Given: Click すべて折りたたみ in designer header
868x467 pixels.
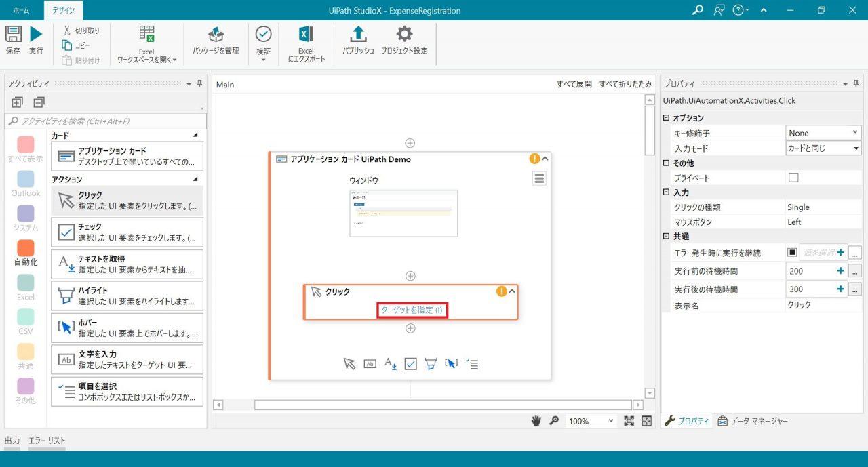Looking at the screenshot, I should [x=625, y=84].
